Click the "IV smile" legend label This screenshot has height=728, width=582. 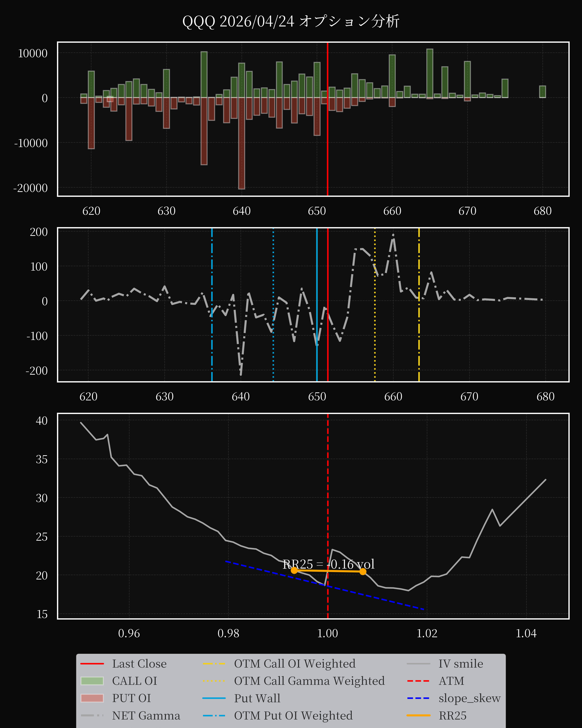[x=461, y=664]
